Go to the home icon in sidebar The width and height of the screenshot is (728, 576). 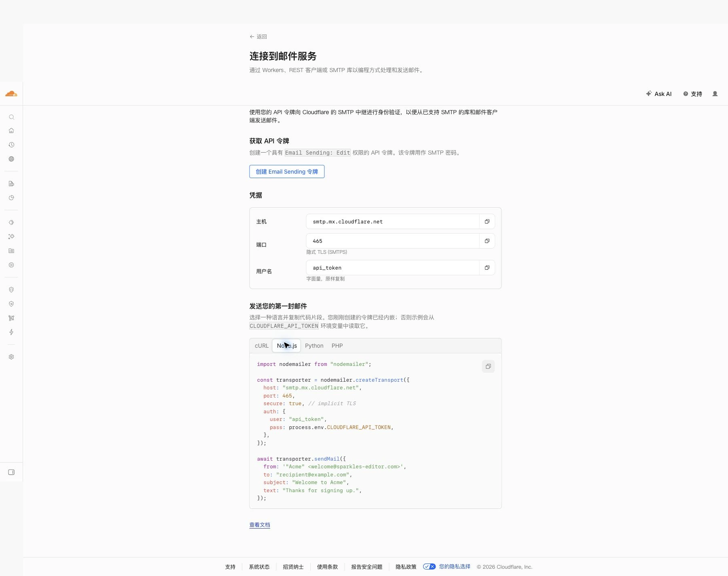[x=11, y=130]
